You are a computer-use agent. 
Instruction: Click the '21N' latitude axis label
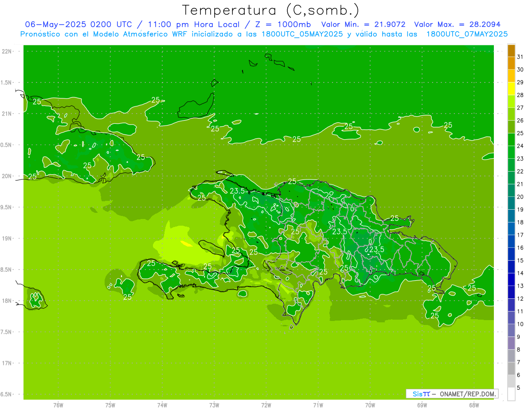[x=7, y=114]
